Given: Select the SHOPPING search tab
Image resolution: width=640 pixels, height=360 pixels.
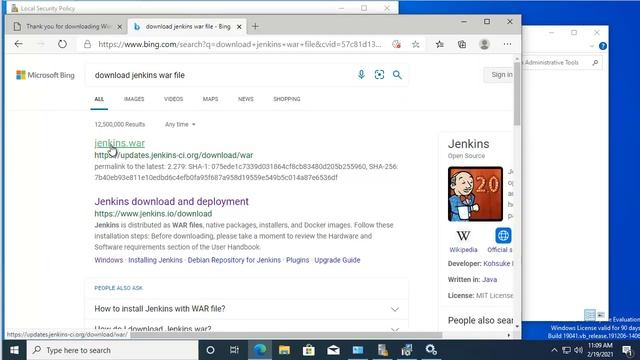Looking at the screenshot, I should (287, 99).
